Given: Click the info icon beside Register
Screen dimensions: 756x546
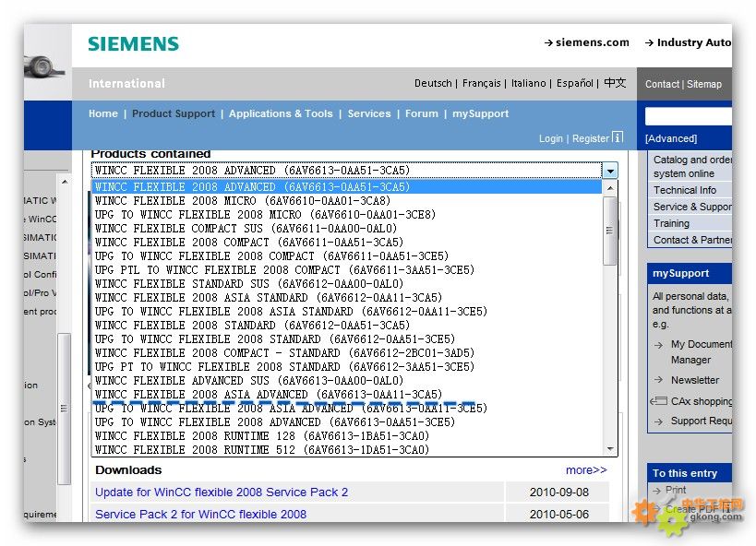Looking at the screenshot, I should [618, 136].
